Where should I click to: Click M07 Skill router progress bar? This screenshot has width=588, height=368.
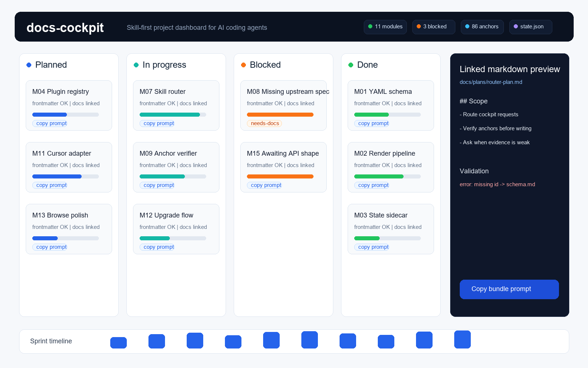[x=173, y=115]
